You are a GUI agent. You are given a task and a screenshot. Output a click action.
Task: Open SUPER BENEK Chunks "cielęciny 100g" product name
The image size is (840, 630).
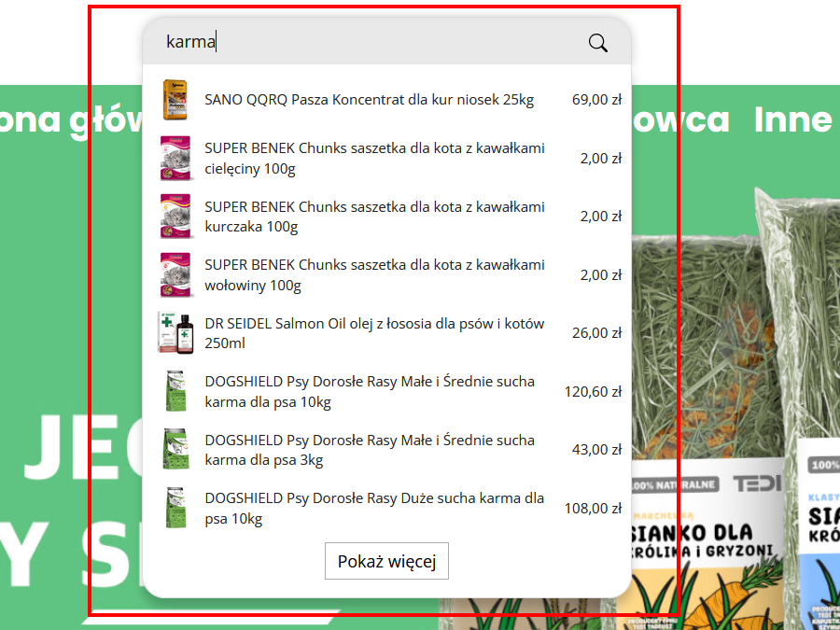click(x=374, y=158)
